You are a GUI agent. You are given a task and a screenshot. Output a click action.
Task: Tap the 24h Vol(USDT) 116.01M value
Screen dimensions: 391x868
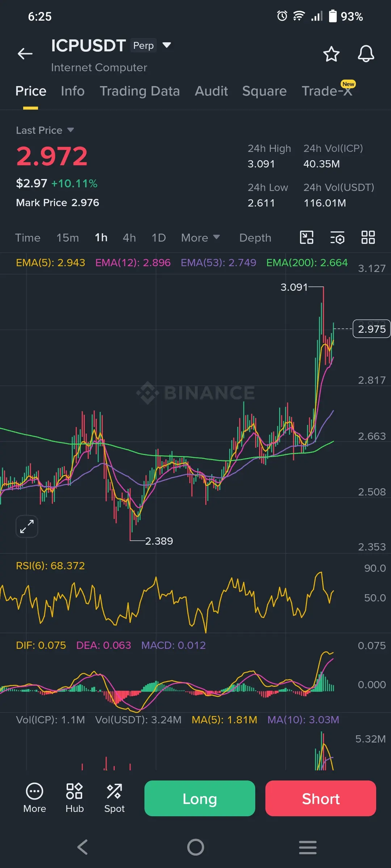point(325,203)
